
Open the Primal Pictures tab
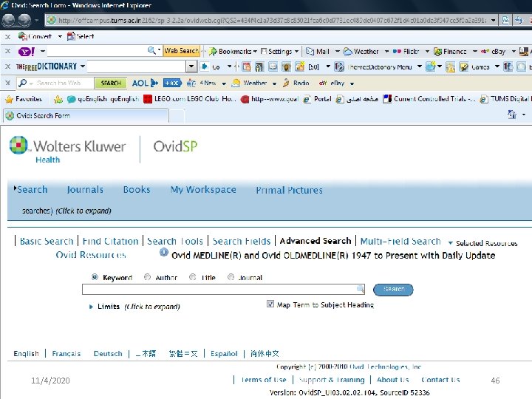[x=290, y=190]
